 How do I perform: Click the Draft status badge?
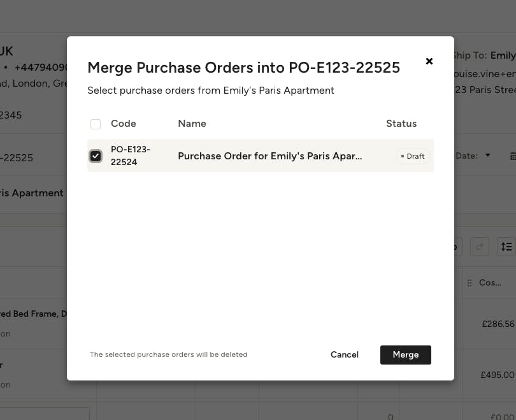point(413,156)
